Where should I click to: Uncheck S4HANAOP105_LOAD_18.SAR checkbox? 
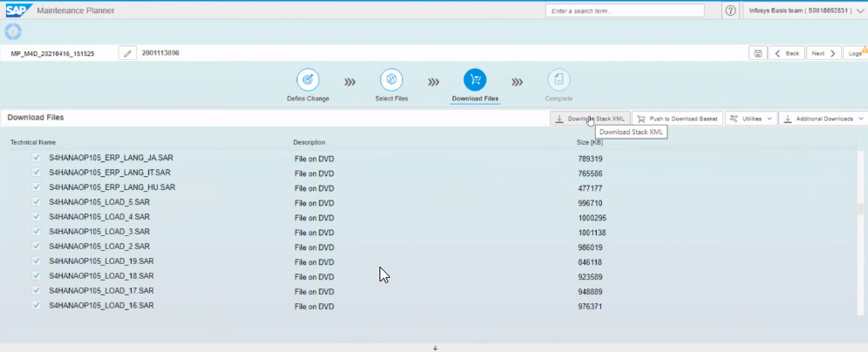[37, 275]
